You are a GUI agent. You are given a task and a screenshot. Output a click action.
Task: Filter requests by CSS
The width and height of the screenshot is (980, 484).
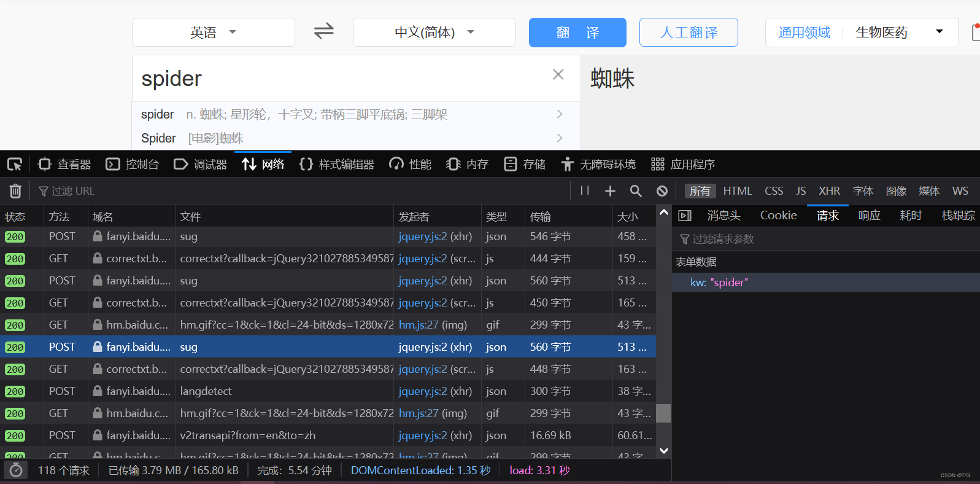tap(774, 191)
